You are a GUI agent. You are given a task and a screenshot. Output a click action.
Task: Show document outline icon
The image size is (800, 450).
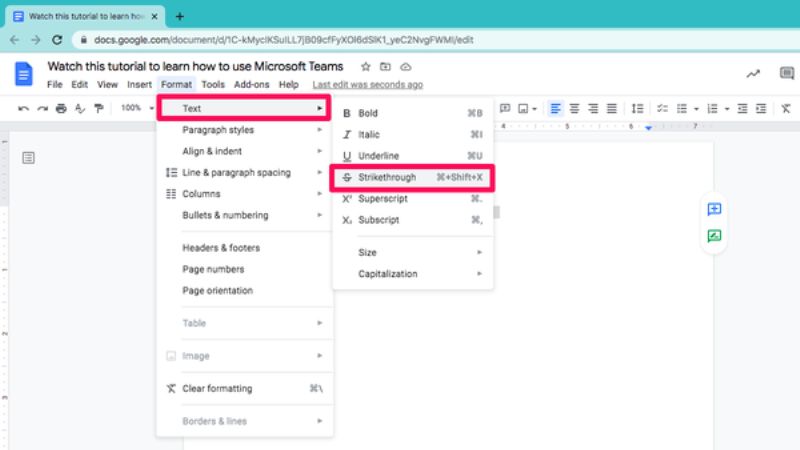coord(29,158)
